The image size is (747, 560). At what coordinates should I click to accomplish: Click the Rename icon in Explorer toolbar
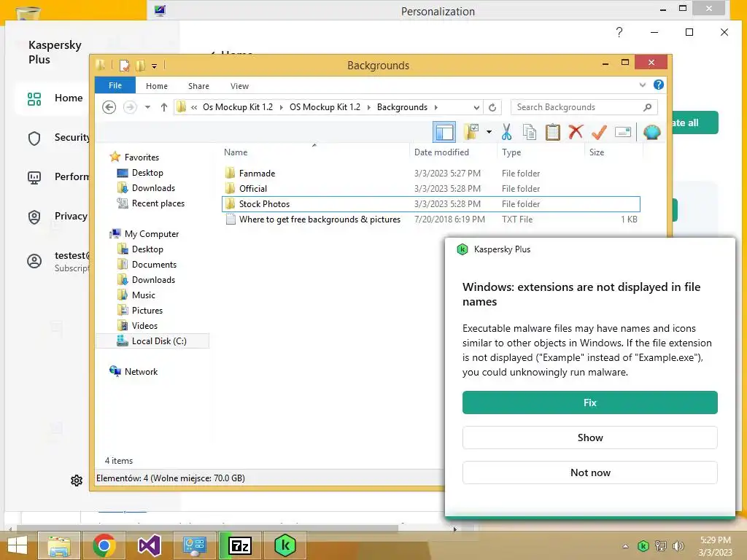(x=623, y=132)
